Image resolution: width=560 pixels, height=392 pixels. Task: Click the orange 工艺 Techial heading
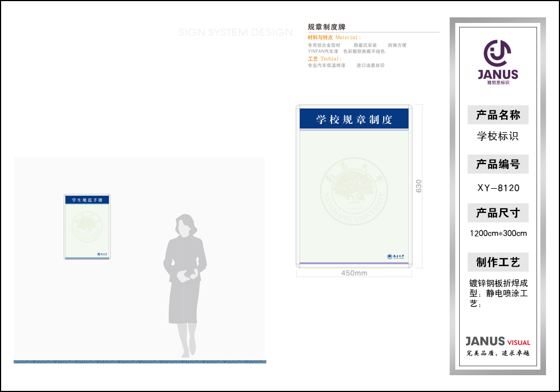pos(324,59)
